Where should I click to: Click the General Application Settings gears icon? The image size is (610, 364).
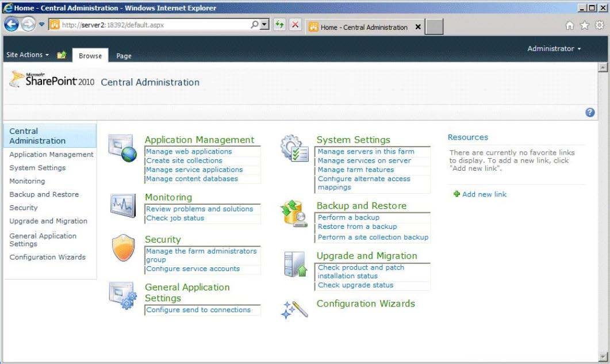pyautogui.click(x=123, y=296)
